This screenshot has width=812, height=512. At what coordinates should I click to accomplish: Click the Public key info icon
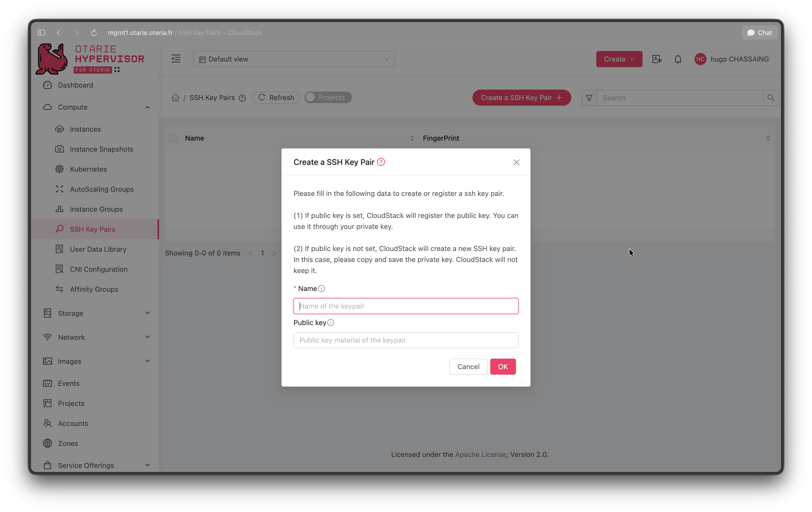click(x=331, y=323)
